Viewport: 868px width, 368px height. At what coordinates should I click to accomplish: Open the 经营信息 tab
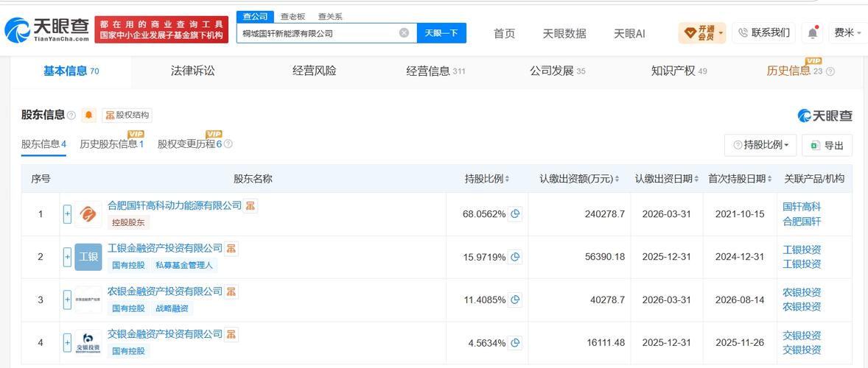pos(435,71)
